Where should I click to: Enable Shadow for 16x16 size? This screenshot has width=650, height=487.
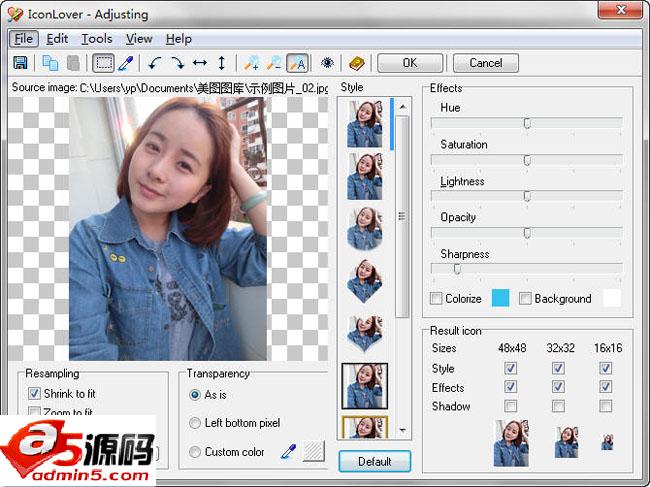(606, 406)
